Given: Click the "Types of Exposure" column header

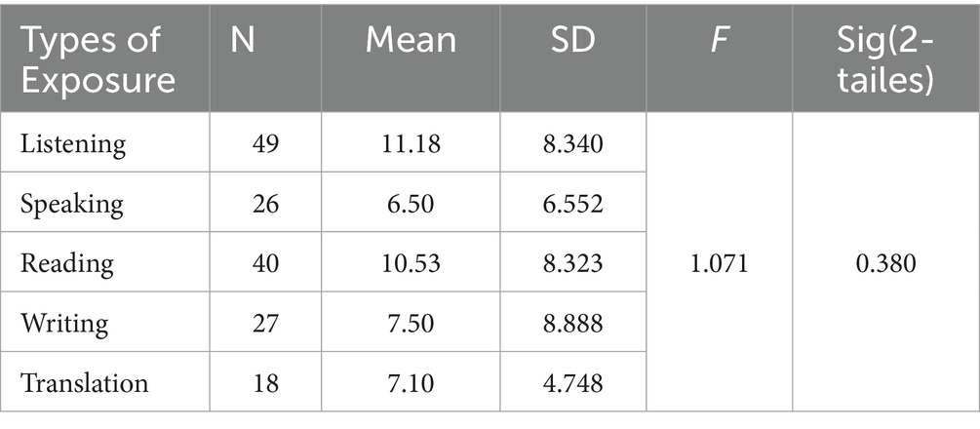Looking at the screenshot, I should 98,61.
